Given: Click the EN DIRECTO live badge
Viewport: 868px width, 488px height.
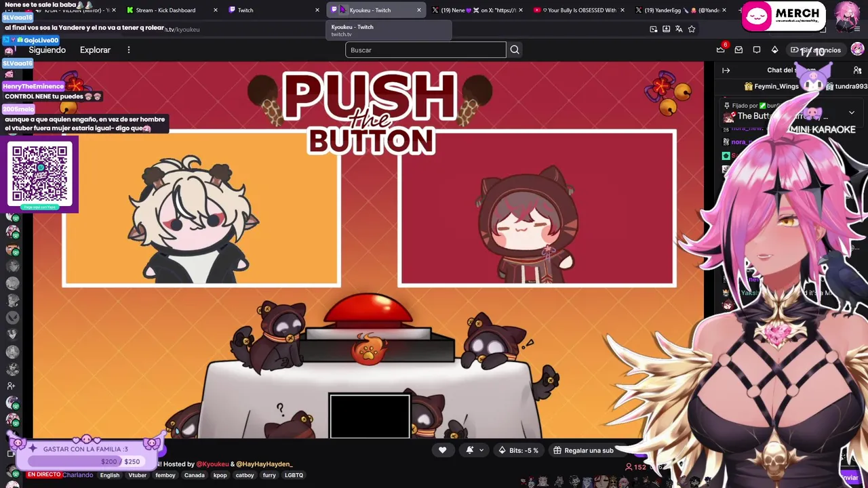Looking at the screenshot, I should coord(44,475).
